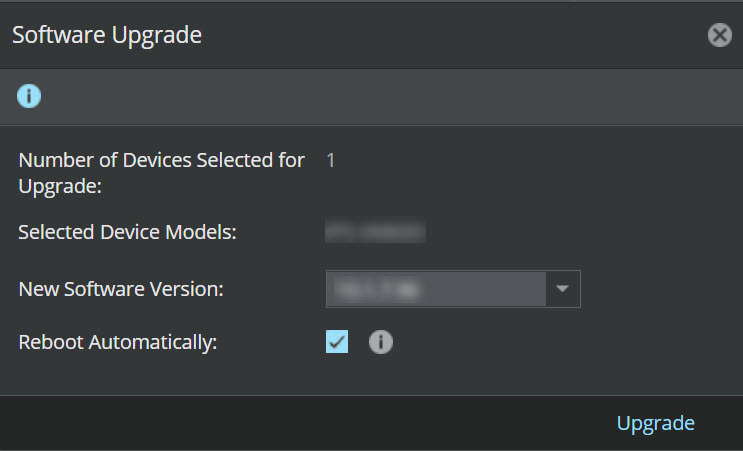
Task: Click the blue info icon in banner
Action: pos(29,96)
